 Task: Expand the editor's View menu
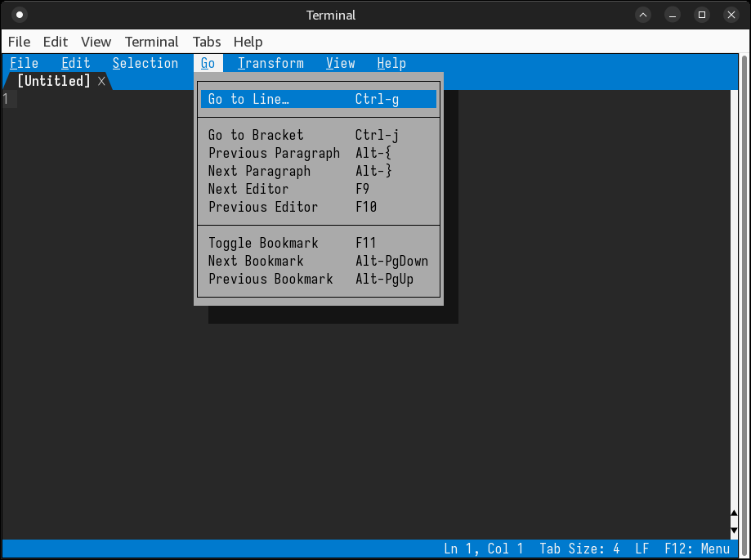click(340, 63)
